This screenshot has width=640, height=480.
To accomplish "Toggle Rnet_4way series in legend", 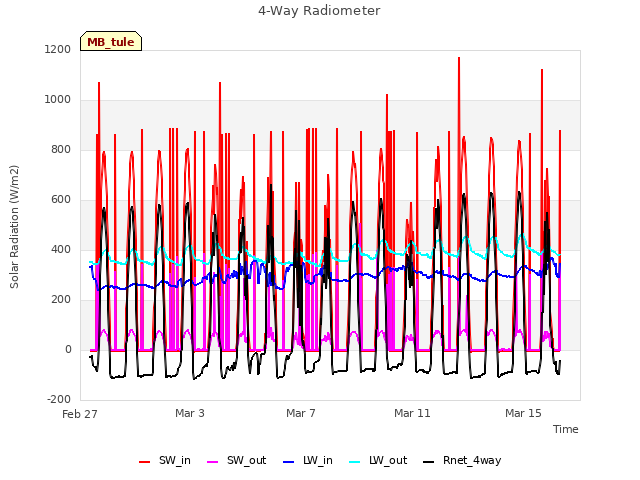I will [462, 461].
